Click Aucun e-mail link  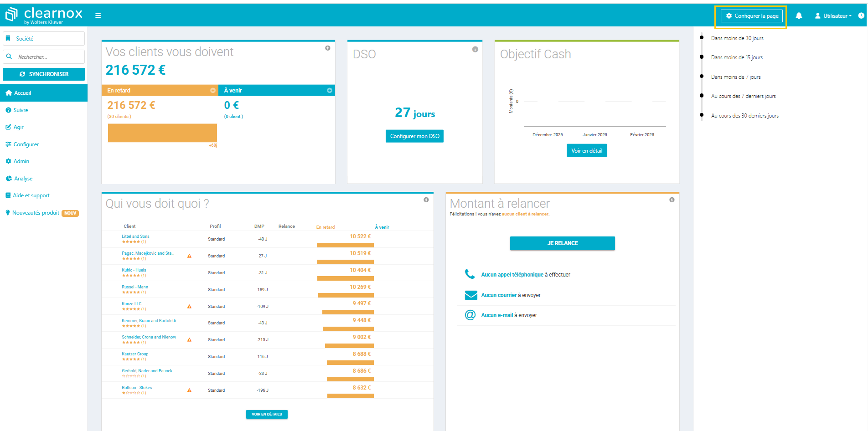[497, 315]
